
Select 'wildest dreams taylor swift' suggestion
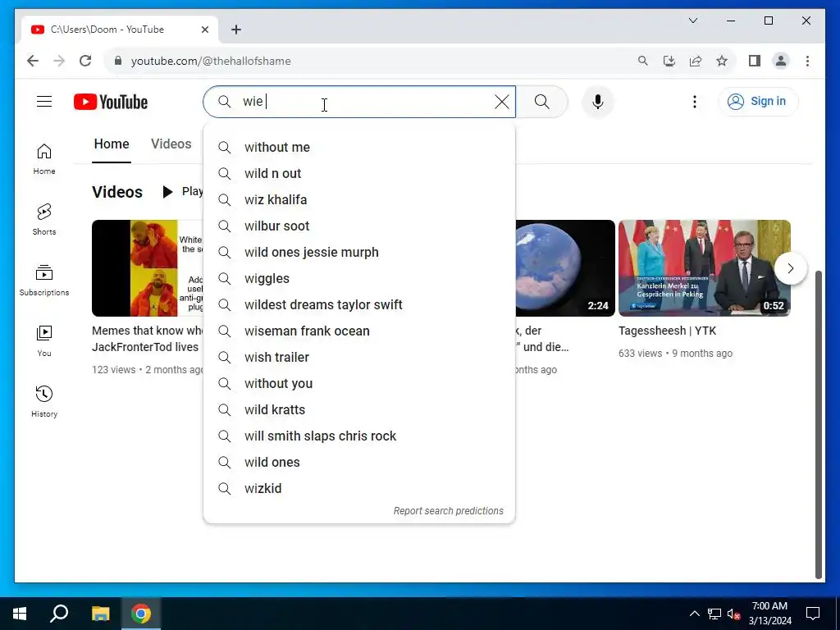(x=359, y=305)
